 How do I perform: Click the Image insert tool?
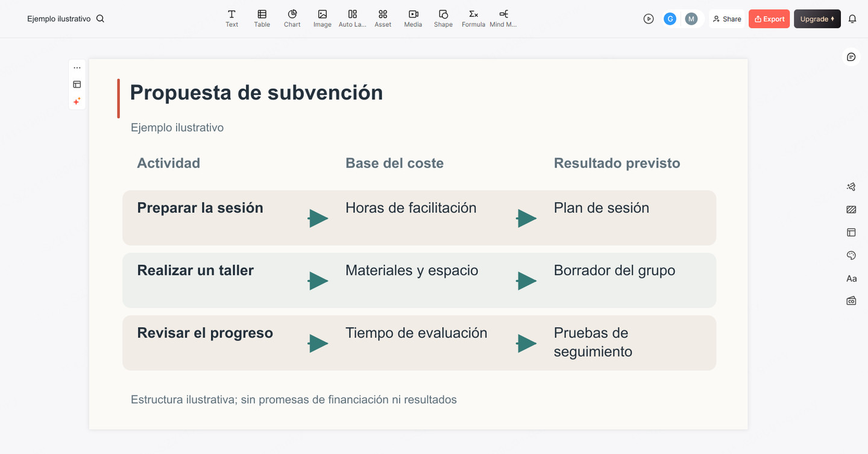pos(322,19)
